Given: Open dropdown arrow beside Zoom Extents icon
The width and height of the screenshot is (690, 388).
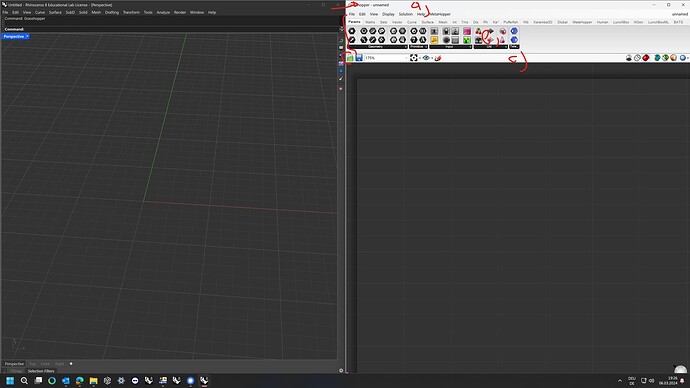Looking at the screenshot, I should 419,58.
